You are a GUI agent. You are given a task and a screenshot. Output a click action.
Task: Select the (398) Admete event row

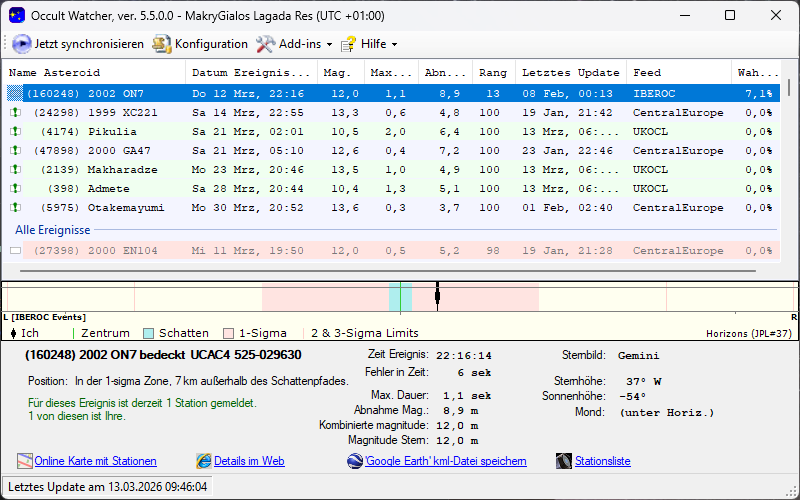pos(391,189)
